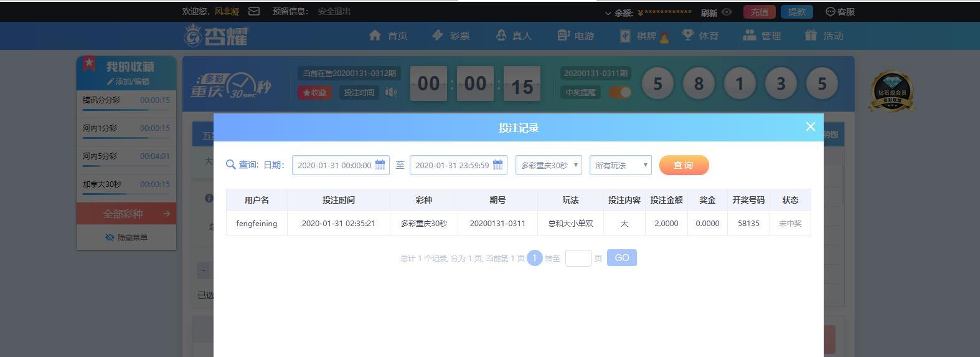Viewport: 980px width, 357px height.
Task: Open the 所有玩法 play type dropdown
Action: click(x=621, y=165)
